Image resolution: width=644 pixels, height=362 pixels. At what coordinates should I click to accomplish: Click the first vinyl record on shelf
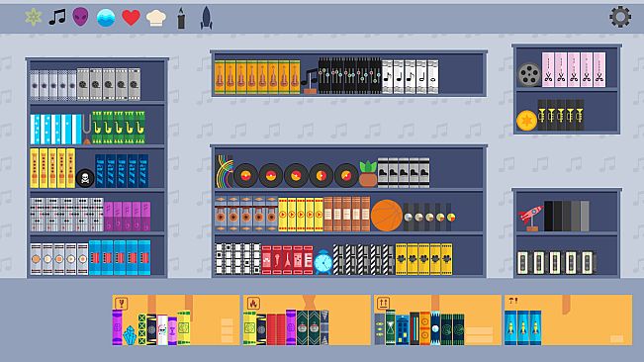pyautogui.click(x=245, y=175)
